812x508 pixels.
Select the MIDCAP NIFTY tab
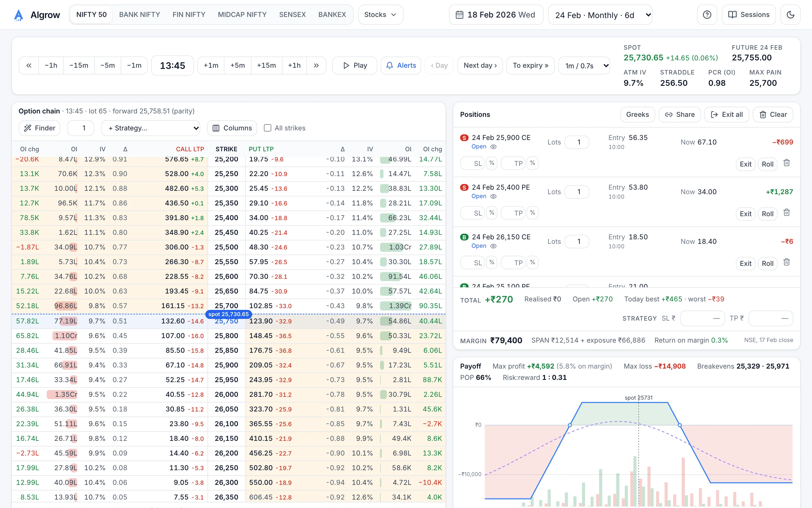pyautogui.click(x=242, y=15)
